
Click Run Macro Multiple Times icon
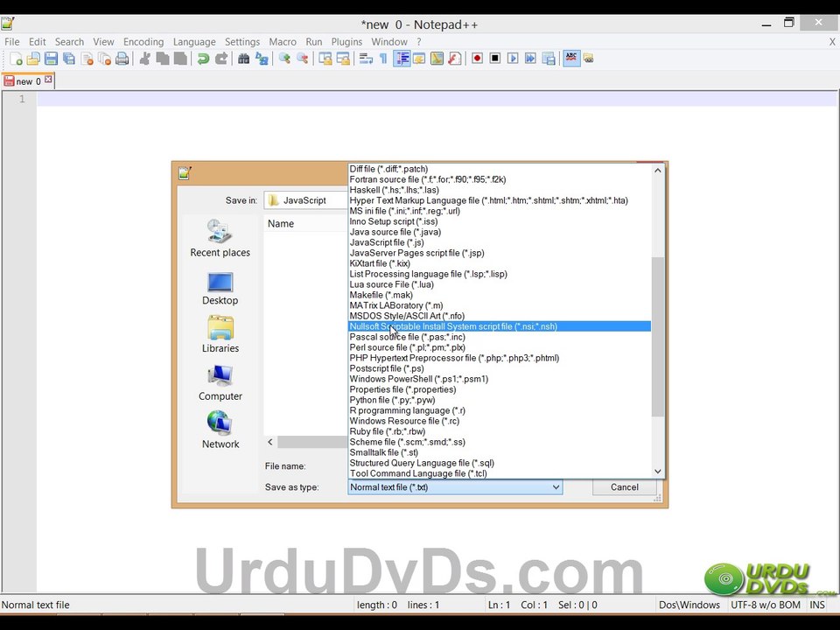[x=530, y=58]
